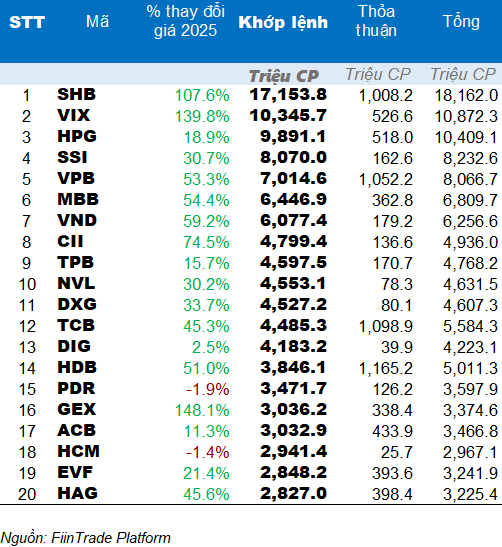Select the HDB ticker cell
This screenshot has height=547, width=502.
[x=77, y=367]
